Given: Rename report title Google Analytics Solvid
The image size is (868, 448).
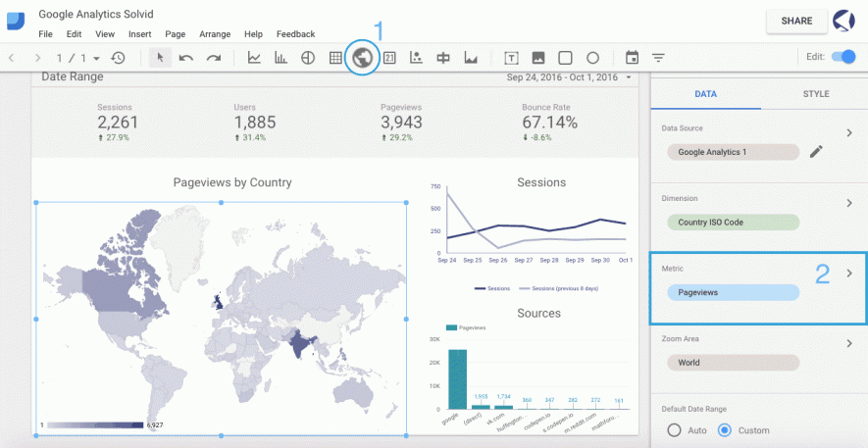Looking at the screenshot, I should point(96,14).
